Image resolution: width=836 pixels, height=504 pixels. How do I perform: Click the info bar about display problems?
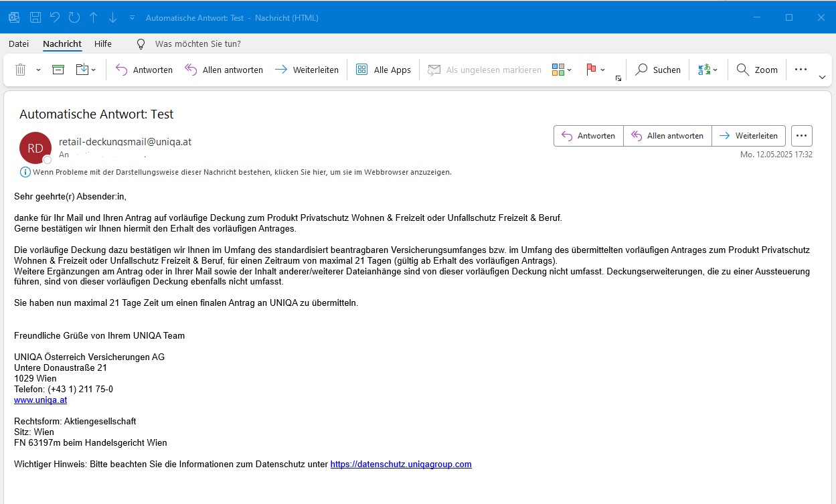(x=236, y=172)
